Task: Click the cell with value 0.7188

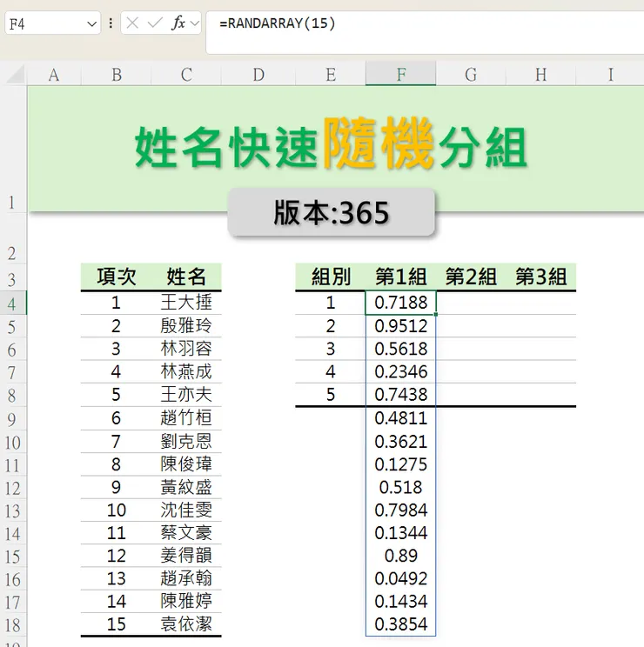Action: [401, 303]
